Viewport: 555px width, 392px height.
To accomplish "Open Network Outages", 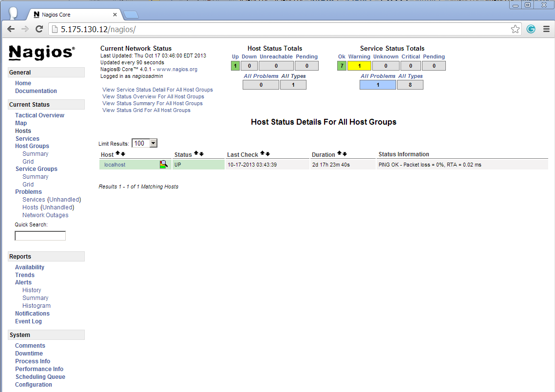I will (x=45, y=215).
